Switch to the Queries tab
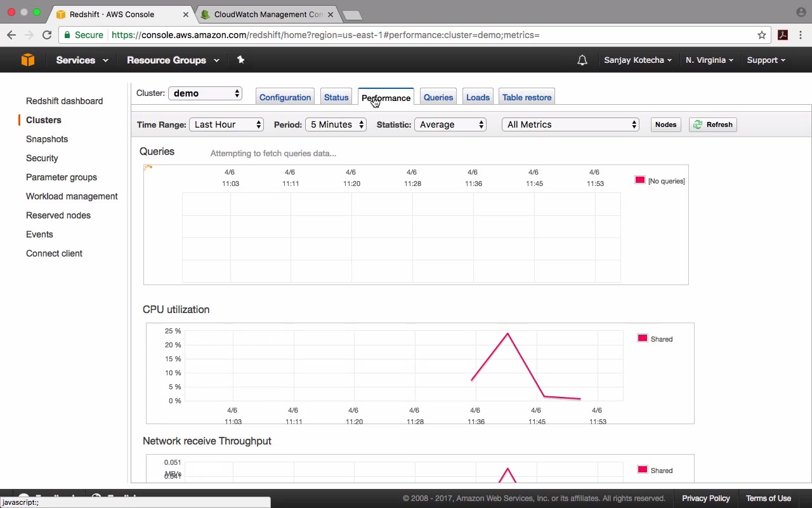Viewport: 812px width, 508px height. (438, 97)
